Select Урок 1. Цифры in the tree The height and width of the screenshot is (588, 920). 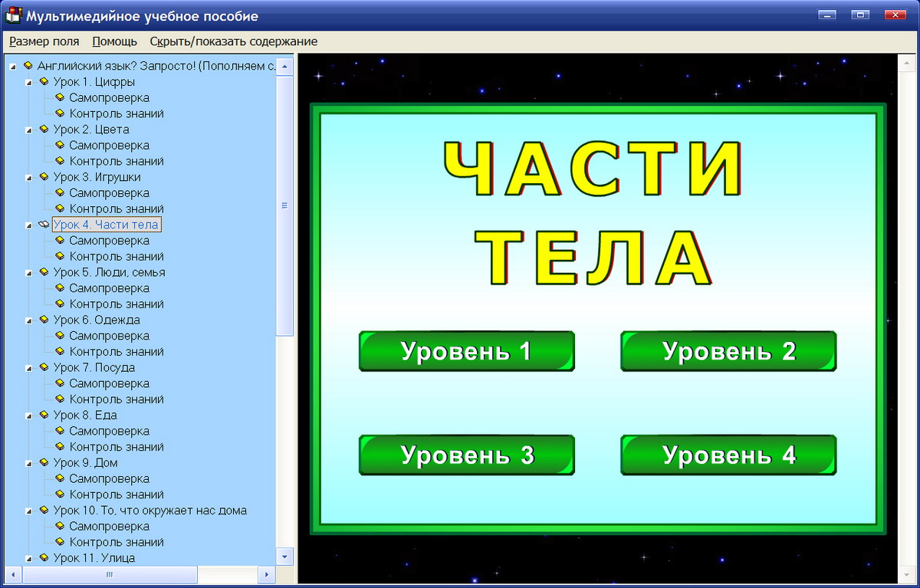coord(94,81)
